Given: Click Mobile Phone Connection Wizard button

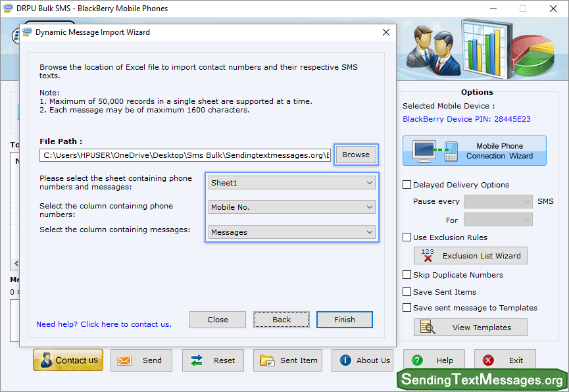Looking at the screenshot, I should (x=474, y=151).
